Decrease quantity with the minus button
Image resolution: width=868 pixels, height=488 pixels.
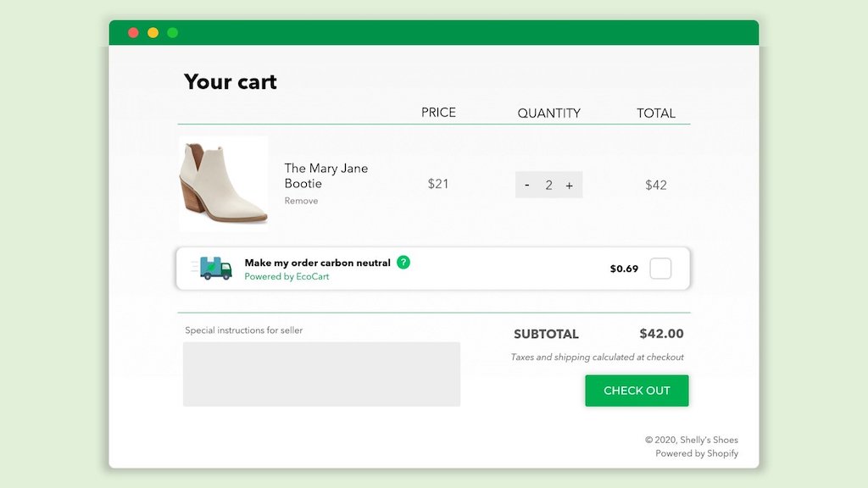click(x=527, y=185)
